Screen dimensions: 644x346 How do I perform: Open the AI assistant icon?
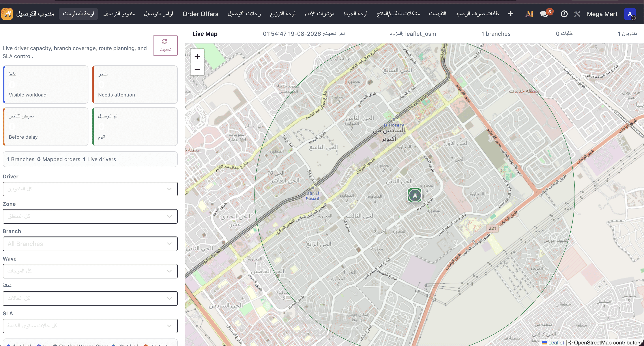[x=529, y=14]
